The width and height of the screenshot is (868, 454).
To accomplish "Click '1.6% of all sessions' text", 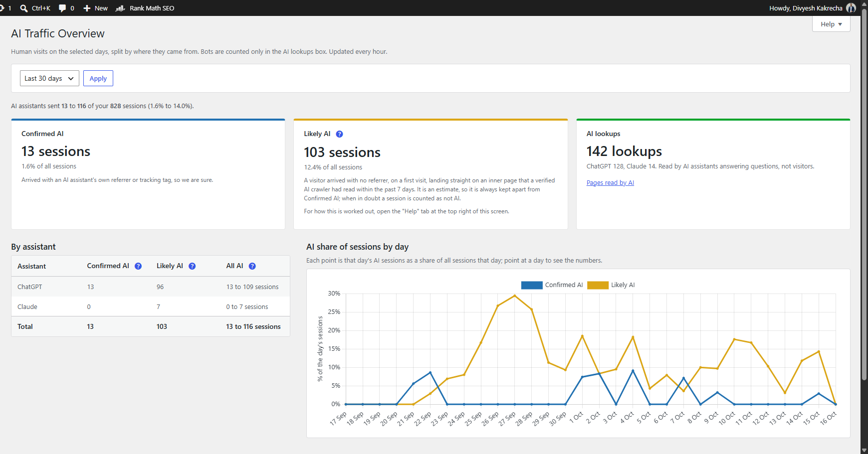I will click(x=49, y=166).
